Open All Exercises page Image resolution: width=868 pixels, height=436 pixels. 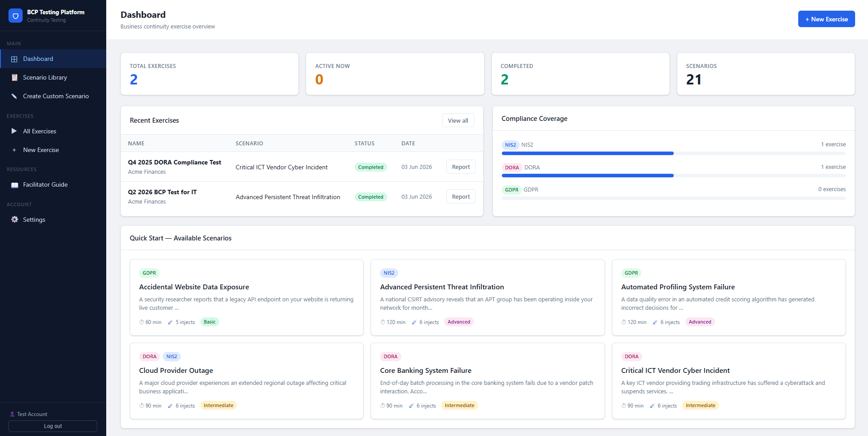coord(53,131)
